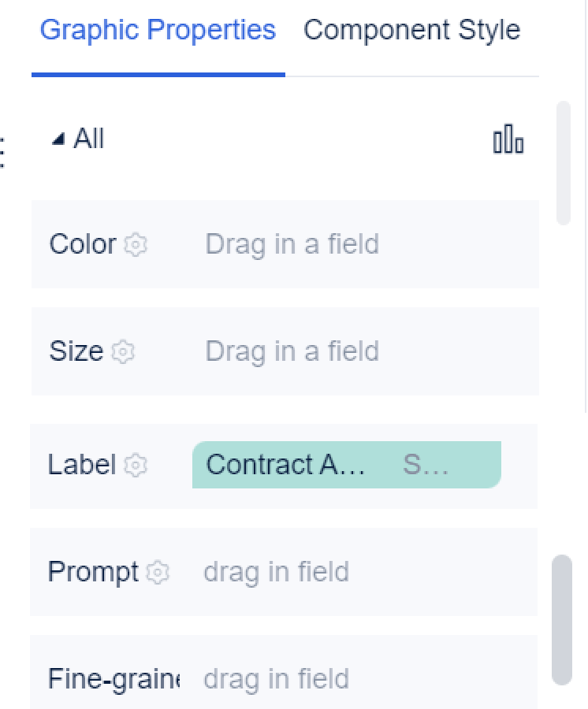Screen dimensions: 588x709
Task: Open the Label settings gear
Action: tap(136, 465)
